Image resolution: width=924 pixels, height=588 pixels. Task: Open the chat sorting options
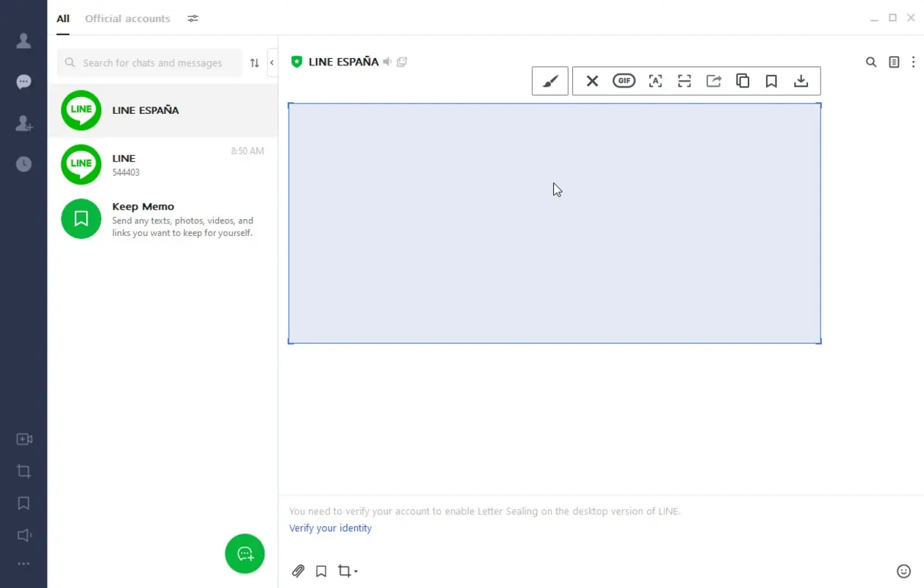pyautogui.click(x=254, y=63)
